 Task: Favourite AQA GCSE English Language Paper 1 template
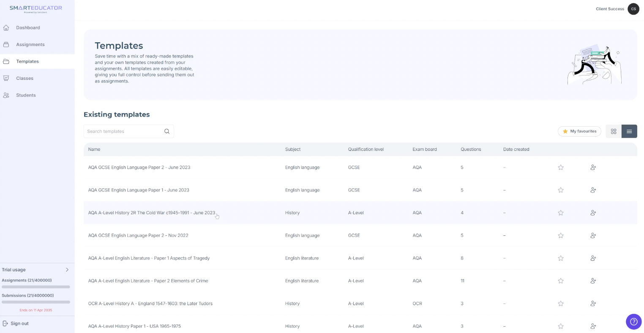(561, 190)
